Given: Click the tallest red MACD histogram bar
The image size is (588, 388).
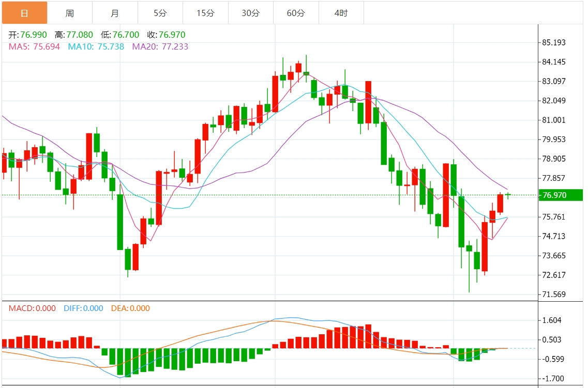Looking at the screenshot, I should tap(368, 336).
